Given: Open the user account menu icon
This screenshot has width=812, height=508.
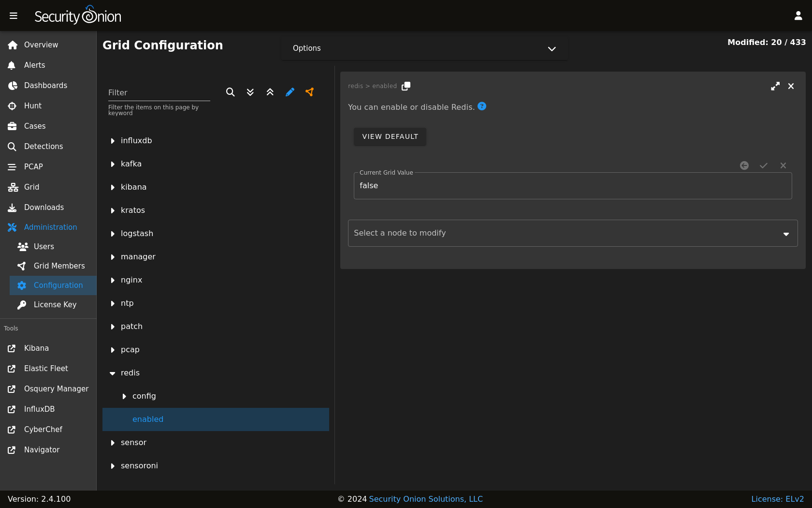Looking at the screenshot, I should point(798,16).
